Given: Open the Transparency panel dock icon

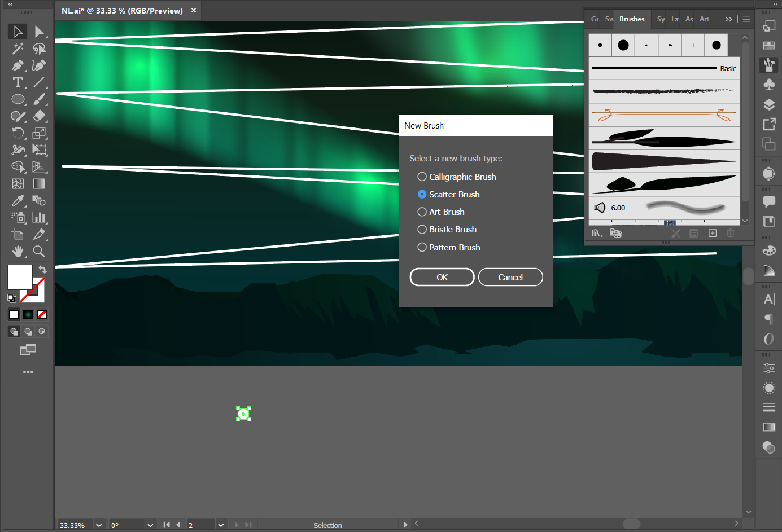Looking at the screenshot, I should click(769, 447).
